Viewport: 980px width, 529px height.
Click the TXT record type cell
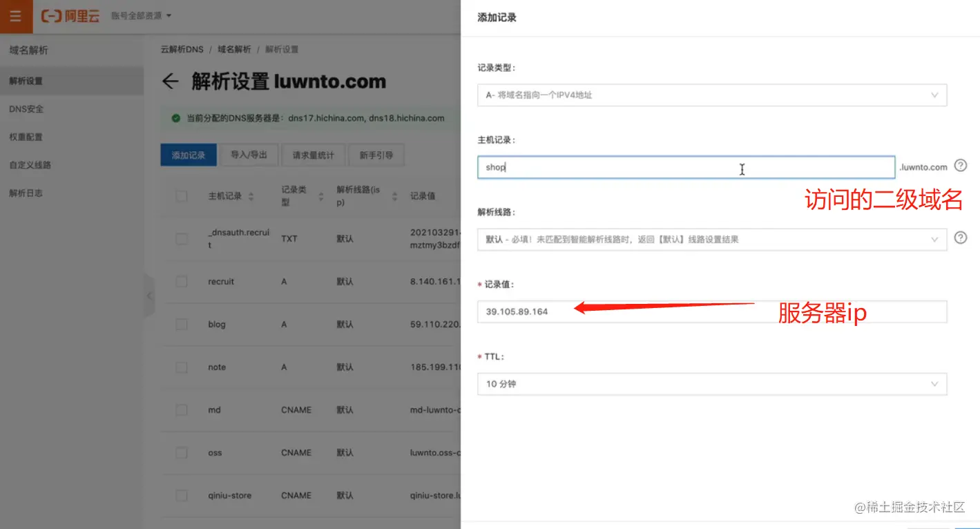click(x=289, y=239)
